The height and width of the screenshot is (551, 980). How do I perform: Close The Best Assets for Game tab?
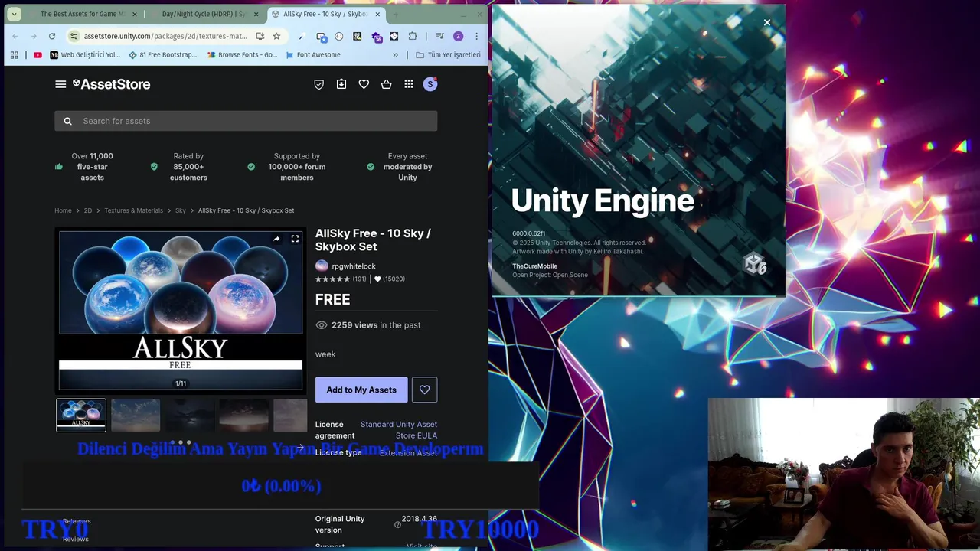pos(135,14)
